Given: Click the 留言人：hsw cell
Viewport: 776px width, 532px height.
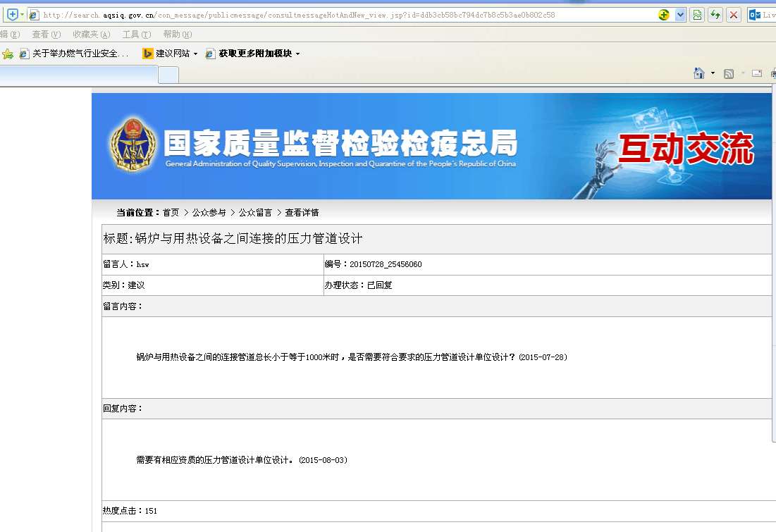Looking at the screenshot, I should pos(213,264).
